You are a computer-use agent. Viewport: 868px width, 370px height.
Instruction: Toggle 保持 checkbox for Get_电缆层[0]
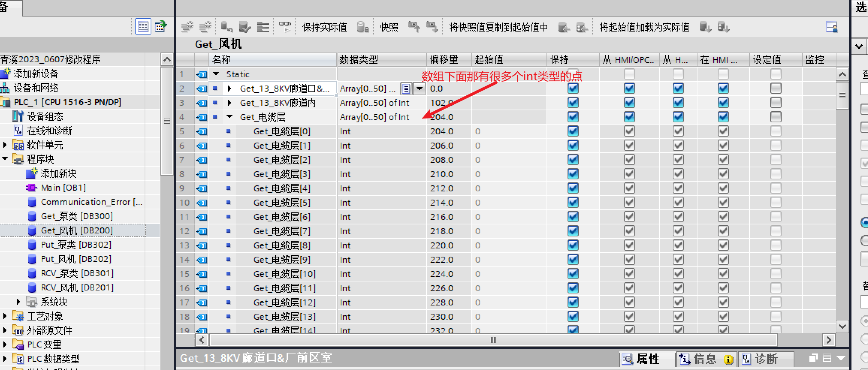pyautogui.click(x=573, y=131)
